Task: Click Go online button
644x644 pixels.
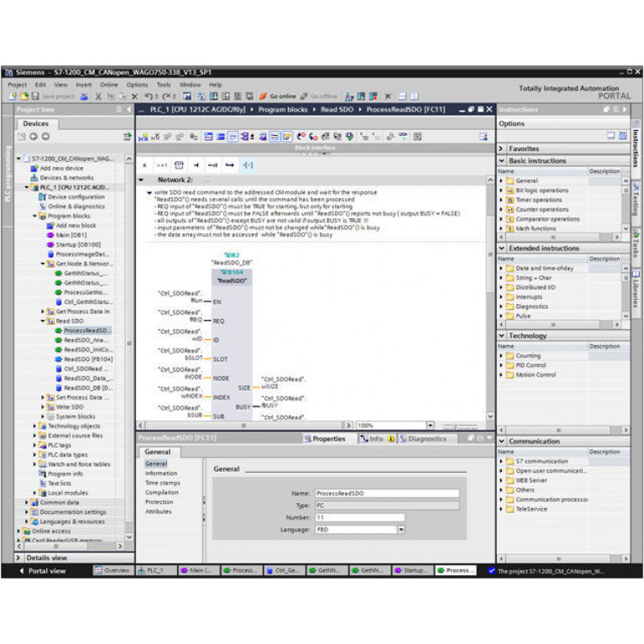Action: coord(278,97)
